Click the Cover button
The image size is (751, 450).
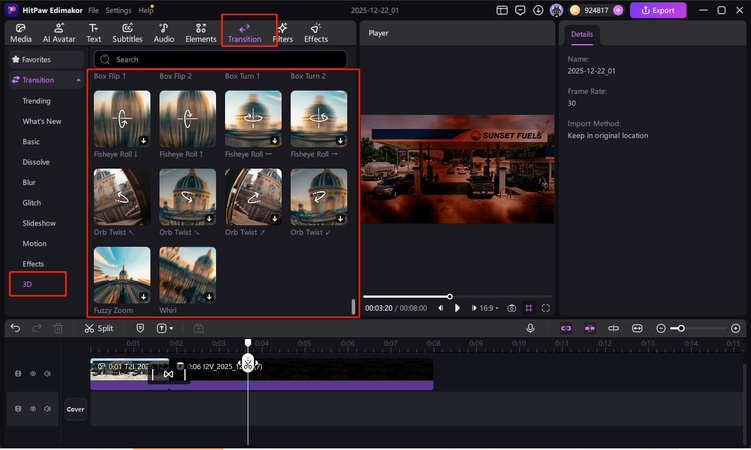(75, 409)
